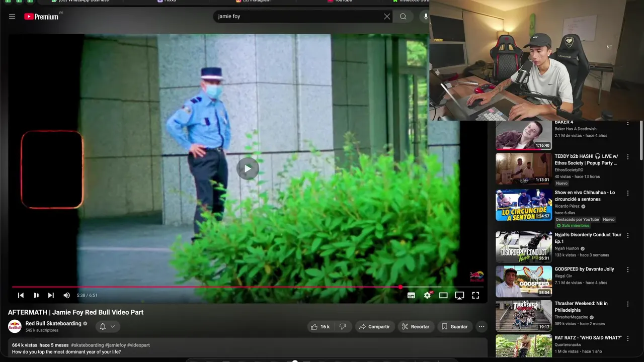
Task: Mute the video with speaker icon
Action: coord(66,295)
